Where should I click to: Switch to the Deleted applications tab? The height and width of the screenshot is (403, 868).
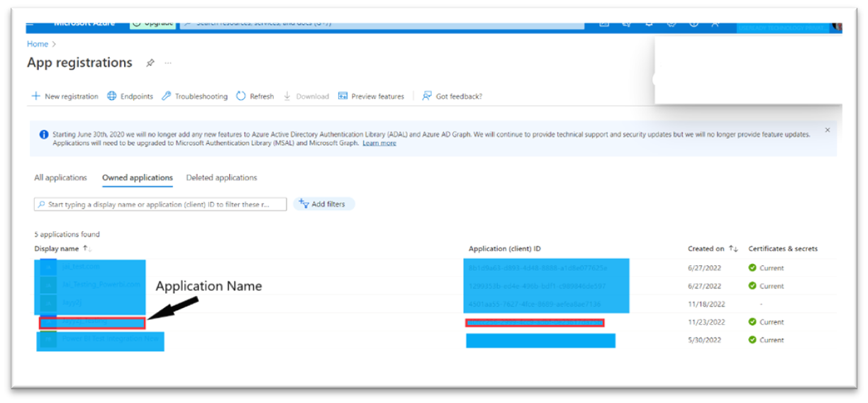click(x=221, y=177)
